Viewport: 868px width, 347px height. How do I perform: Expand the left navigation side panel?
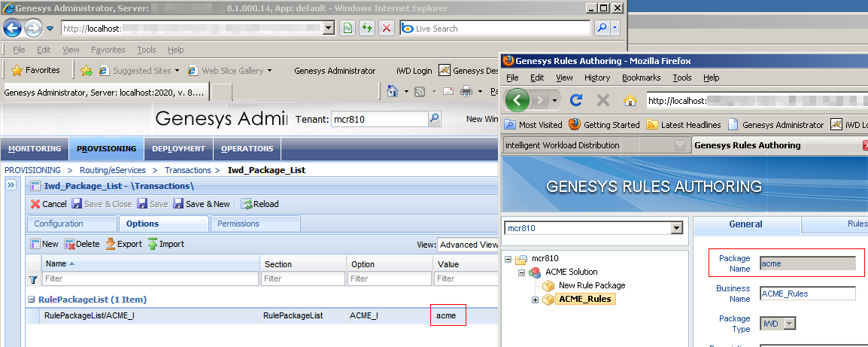point(11,186)
